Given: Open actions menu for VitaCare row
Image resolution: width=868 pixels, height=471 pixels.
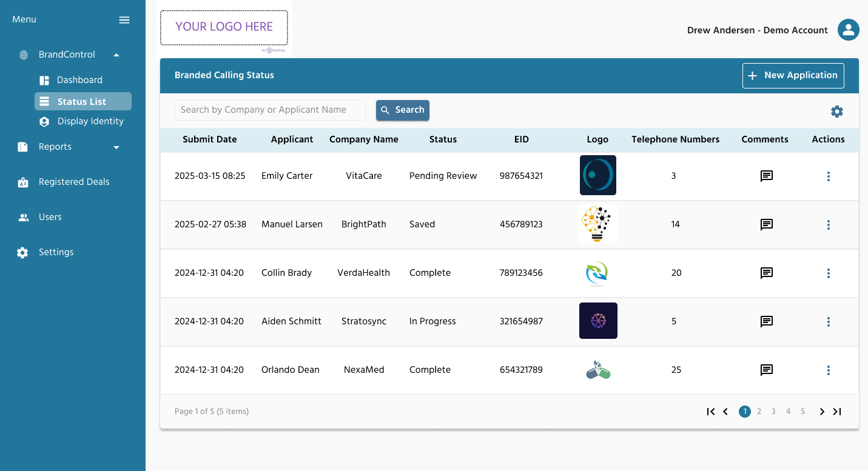Looking at the screenshot, I should point(829,176).
